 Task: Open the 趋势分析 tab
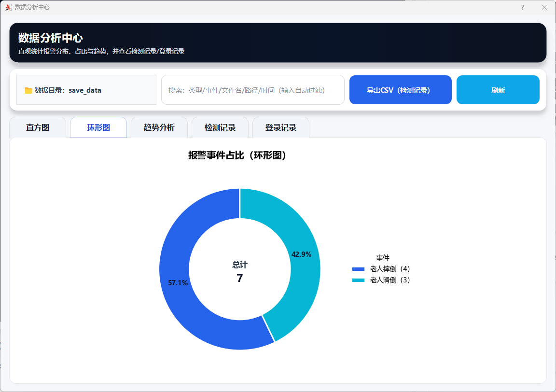tap(159, 128)
